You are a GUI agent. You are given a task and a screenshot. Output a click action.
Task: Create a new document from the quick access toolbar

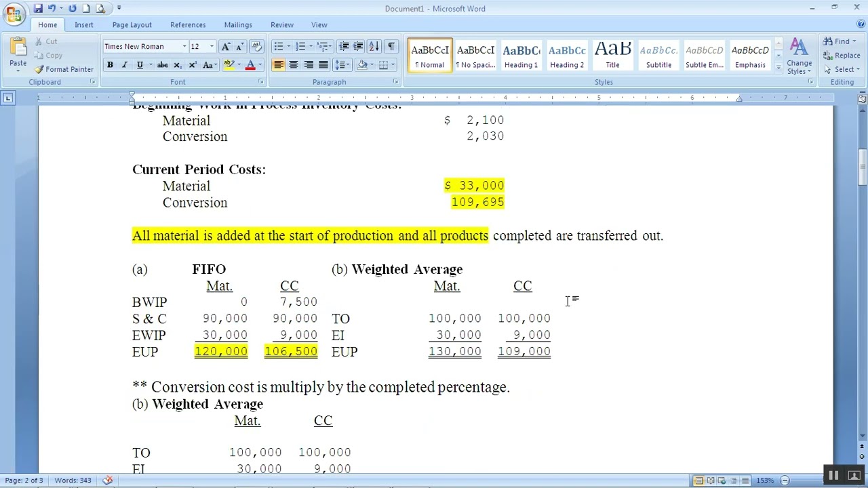click(x=86, y=8)
